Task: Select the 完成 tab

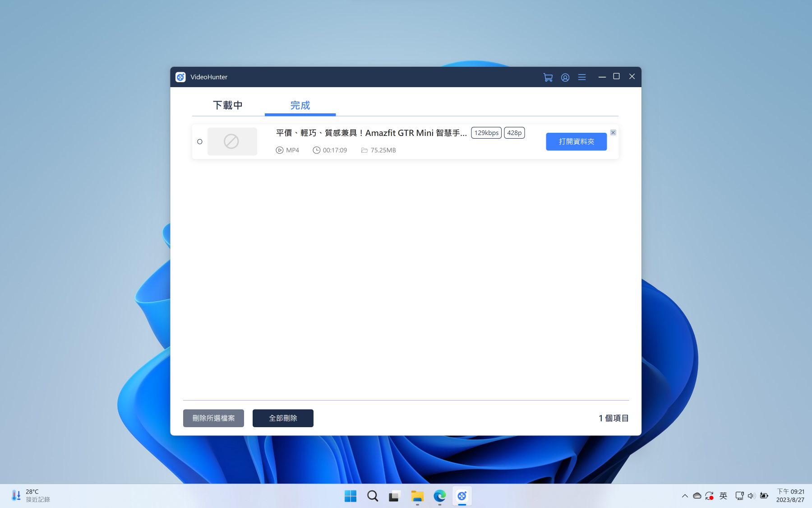Action: coord(300,105)
